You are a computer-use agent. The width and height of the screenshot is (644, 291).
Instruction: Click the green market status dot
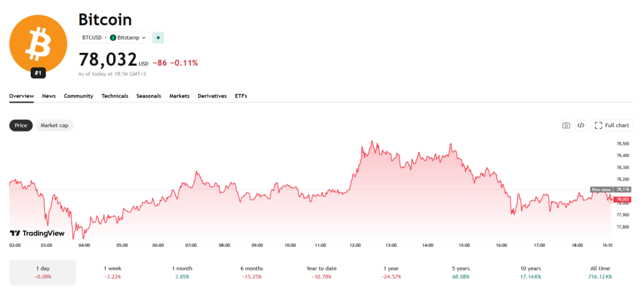tap(158, 37)
